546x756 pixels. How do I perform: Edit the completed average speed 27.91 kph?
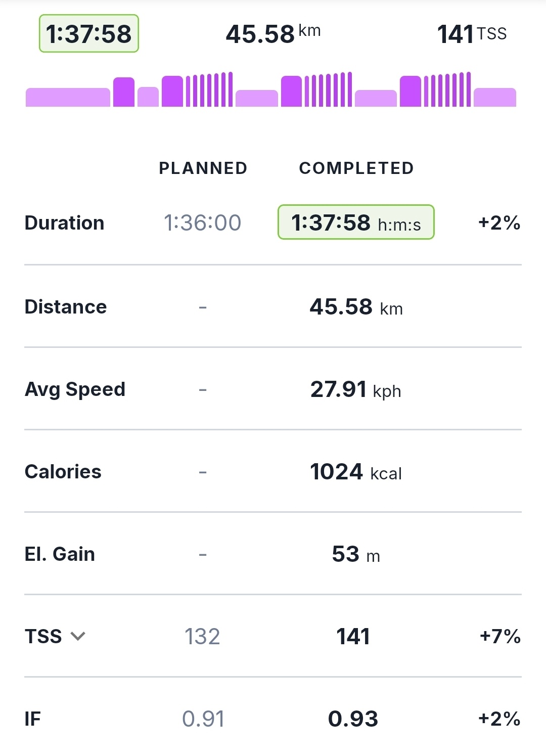coord(356,389)
